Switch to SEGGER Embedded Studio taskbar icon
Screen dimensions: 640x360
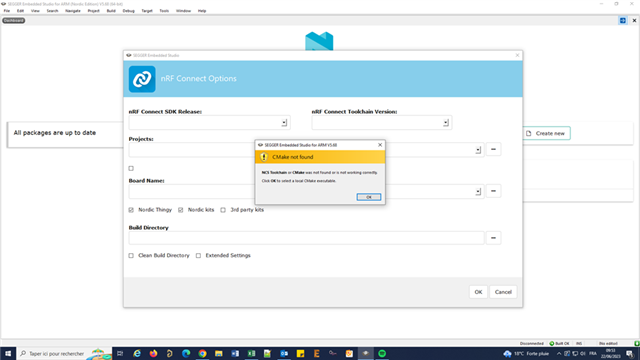(366, 353)
